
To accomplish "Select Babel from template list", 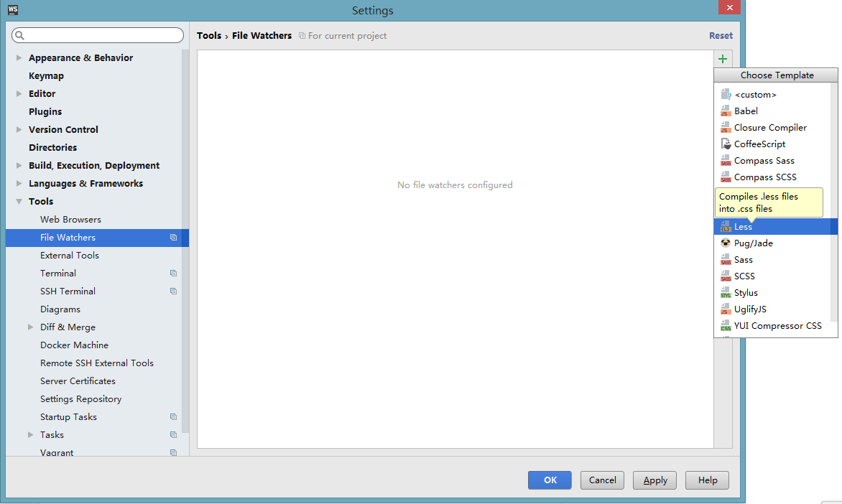I will point(772,111).
